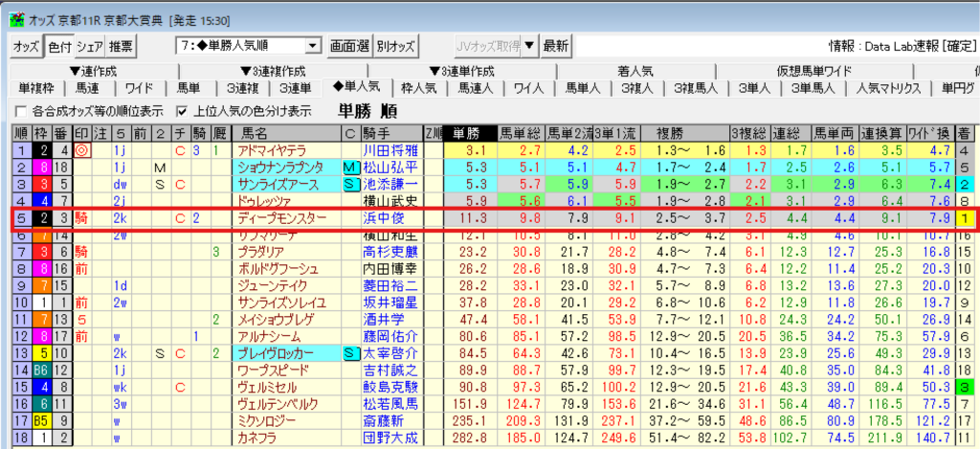This screenshot has width=980, height=449.
Task: Expand the ▼3連複作成 group header
Action: (x=278, y=70)
